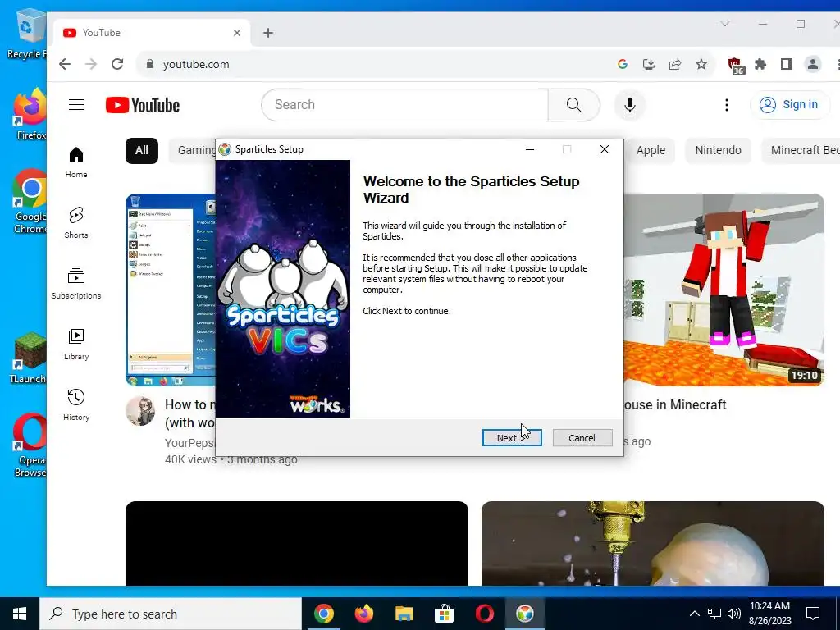Open the notification center icon

tap(813, 614)
